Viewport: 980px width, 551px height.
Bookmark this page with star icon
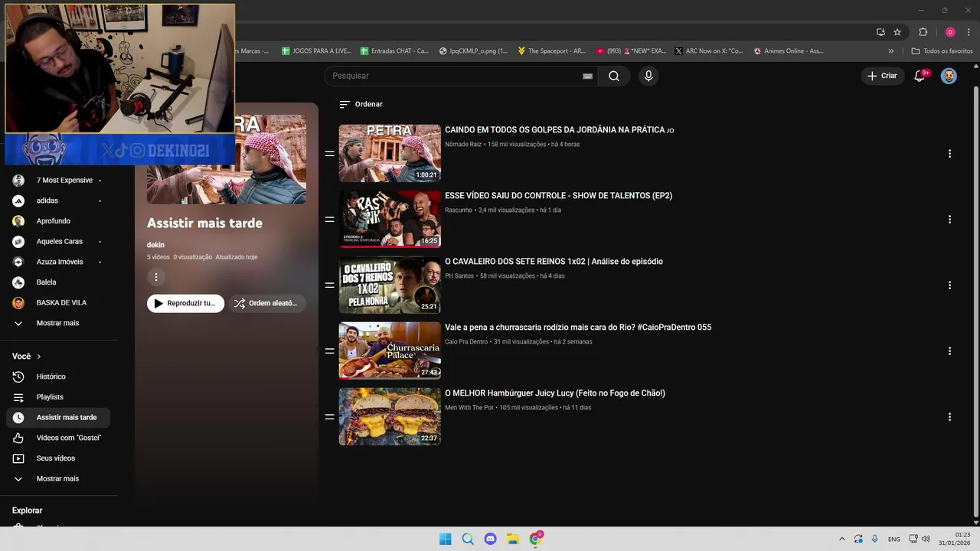(897, 32)
